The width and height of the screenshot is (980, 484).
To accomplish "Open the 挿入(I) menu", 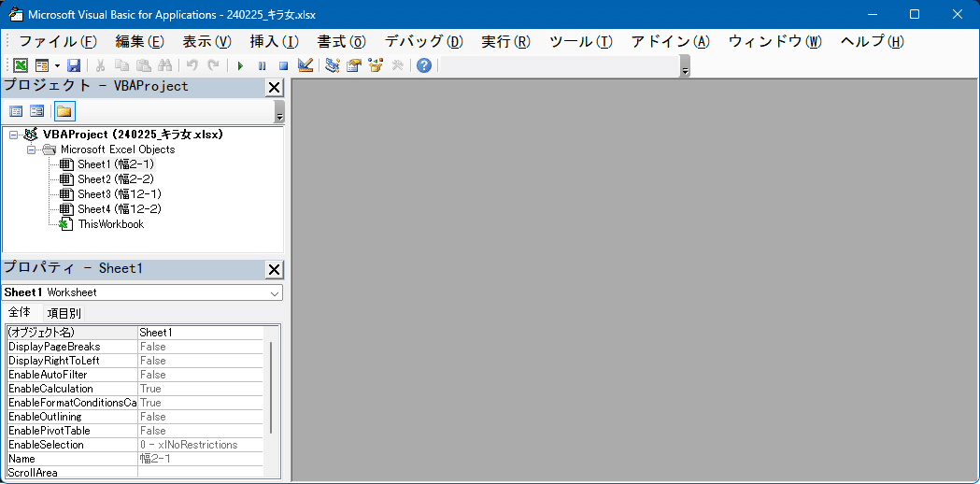I will [x=274, y=42].
